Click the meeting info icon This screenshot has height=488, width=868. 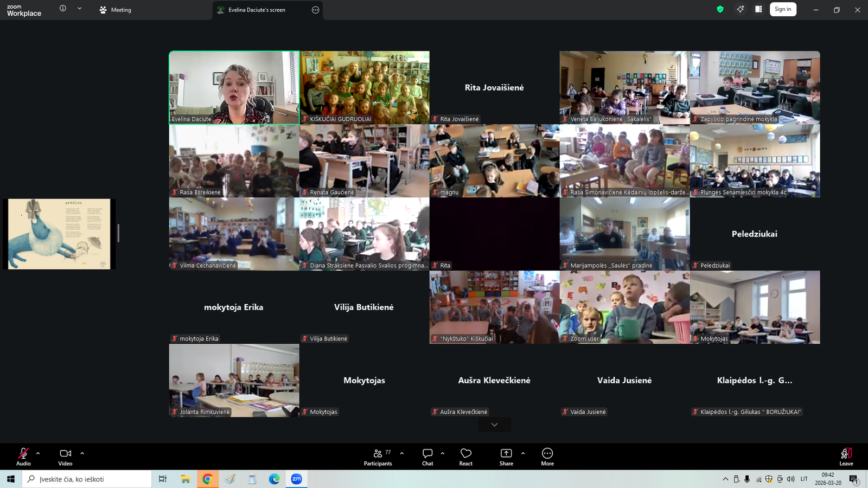coord(63,9)
